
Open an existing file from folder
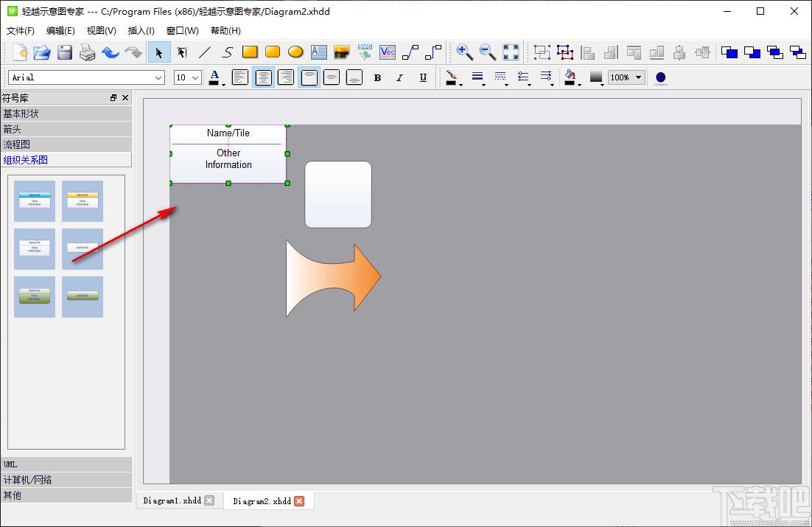point(42,52)
